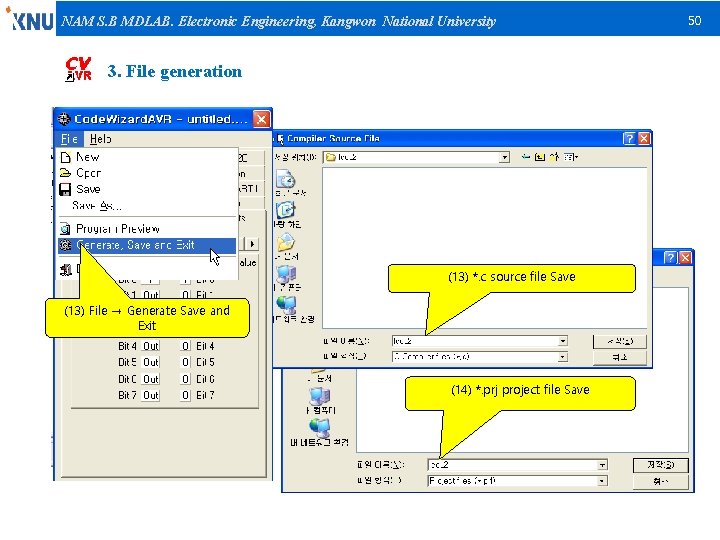Open My Network Places in project dialog
Screen dimensions: 720x540
pyautogui.click(x=320, y=433)
